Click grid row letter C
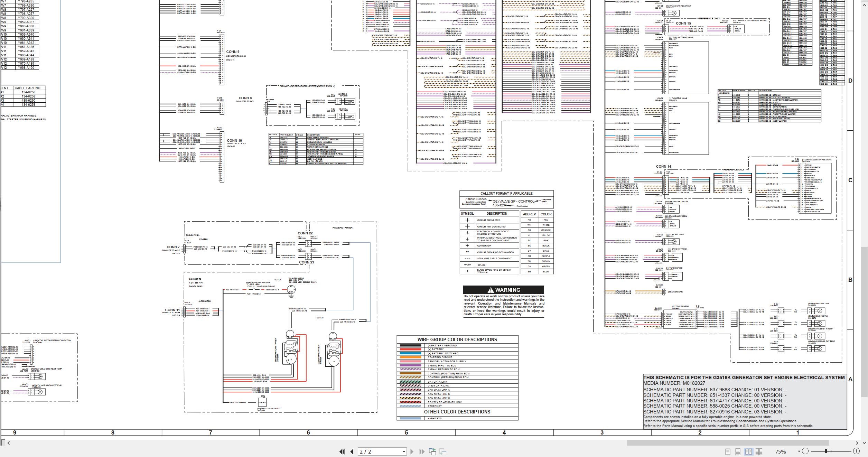 [x=850, y=180]
